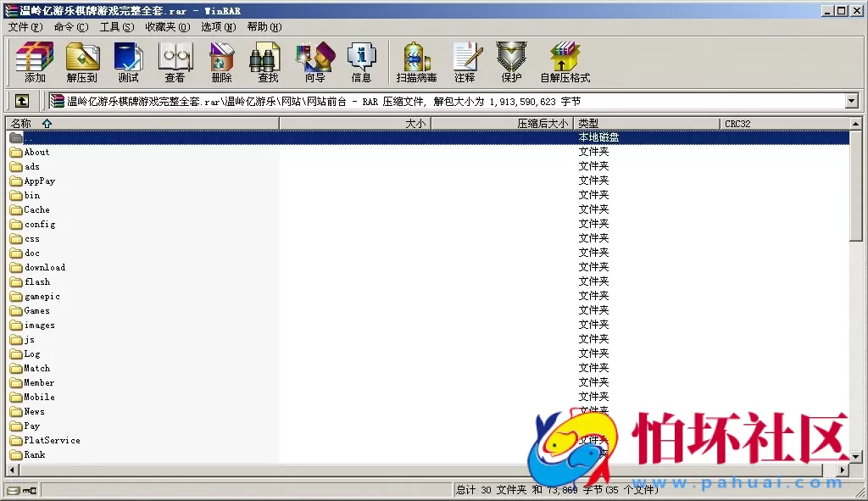Sort by the CRC32 column header

737,124
